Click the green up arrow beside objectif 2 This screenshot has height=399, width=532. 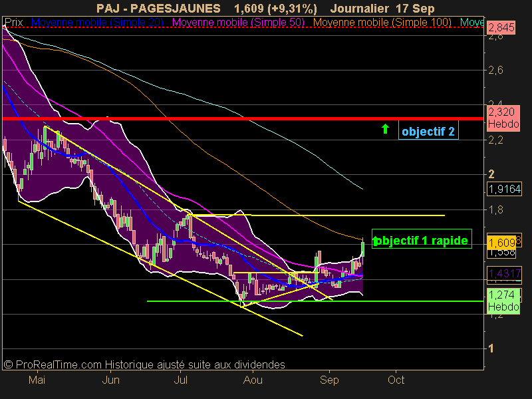pos(385,128)
